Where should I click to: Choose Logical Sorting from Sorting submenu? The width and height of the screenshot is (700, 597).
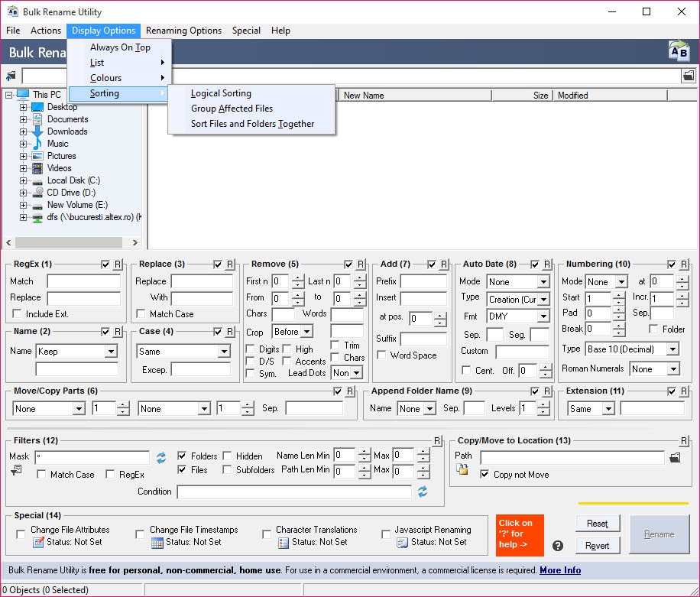(221, 93)
